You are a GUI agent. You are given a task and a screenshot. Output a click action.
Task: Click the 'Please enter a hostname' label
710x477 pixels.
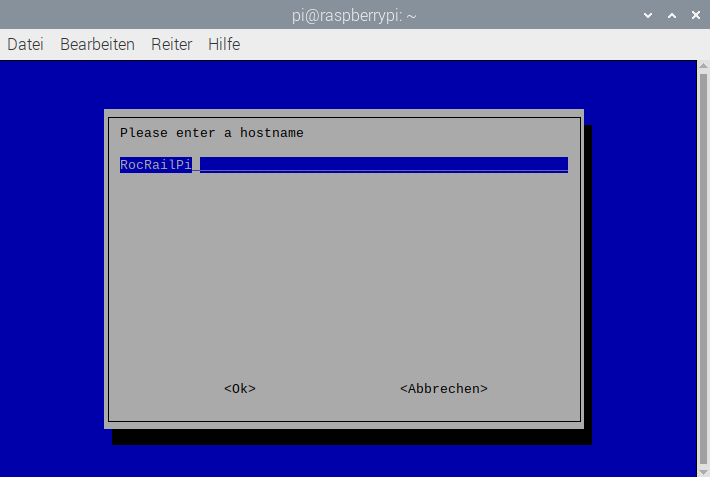point(211,132)
